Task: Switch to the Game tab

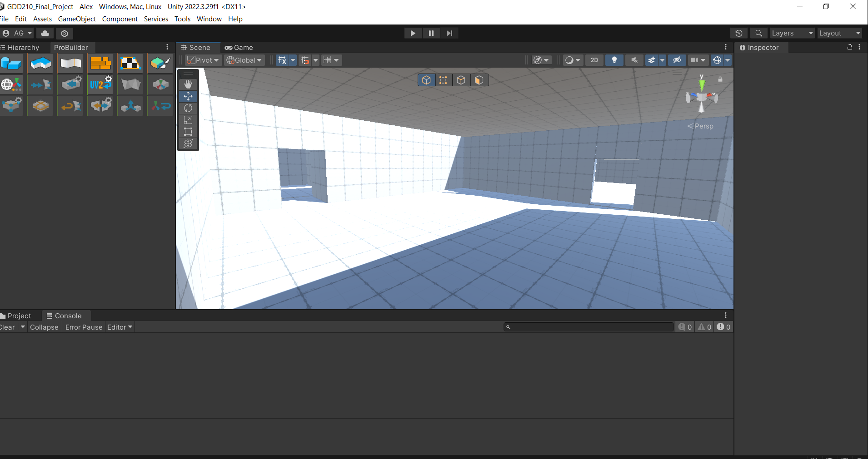Action: [x=239, y=48]
